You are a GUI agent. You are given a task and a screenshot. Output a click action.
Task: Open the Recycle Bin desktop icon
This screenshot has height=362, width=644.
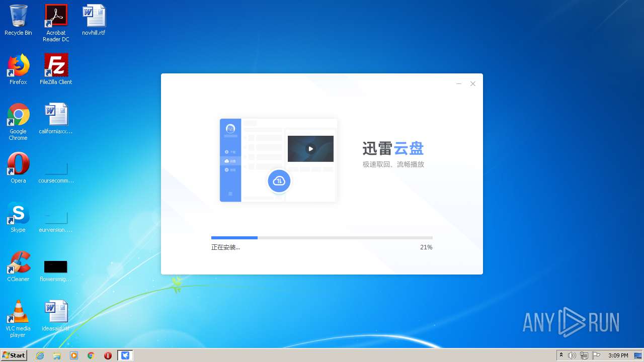(18, 20)
